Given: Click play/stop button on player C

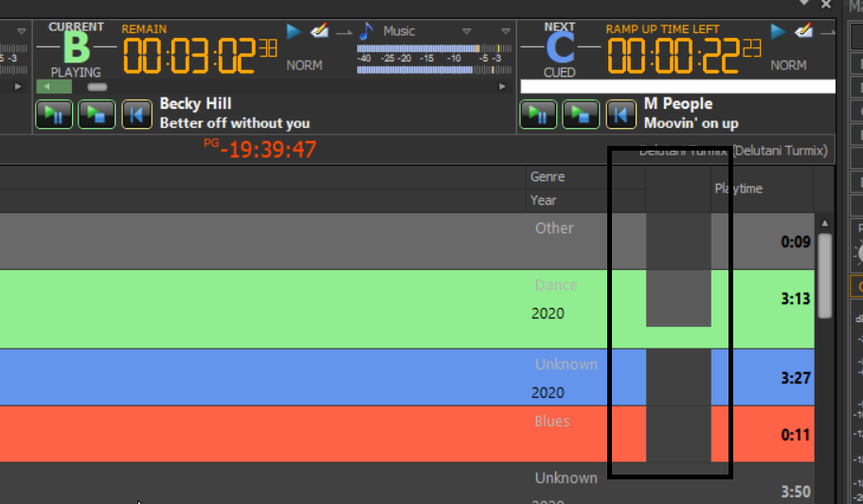Looking at the screenshot, I should pyautogui.click(x=580, y=115).
